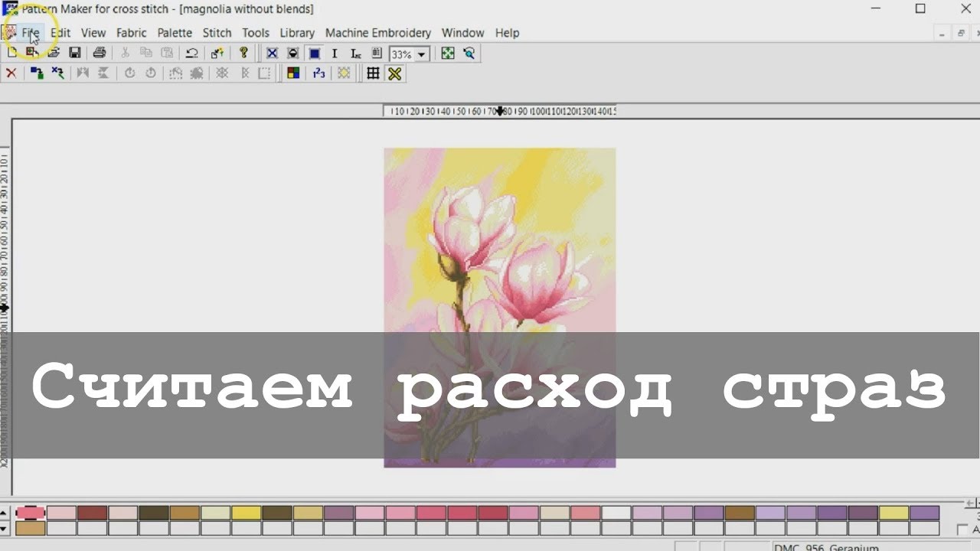Click the flip vertical icon
This screenshot has width=980, height=551.
(x=103, y=73)
